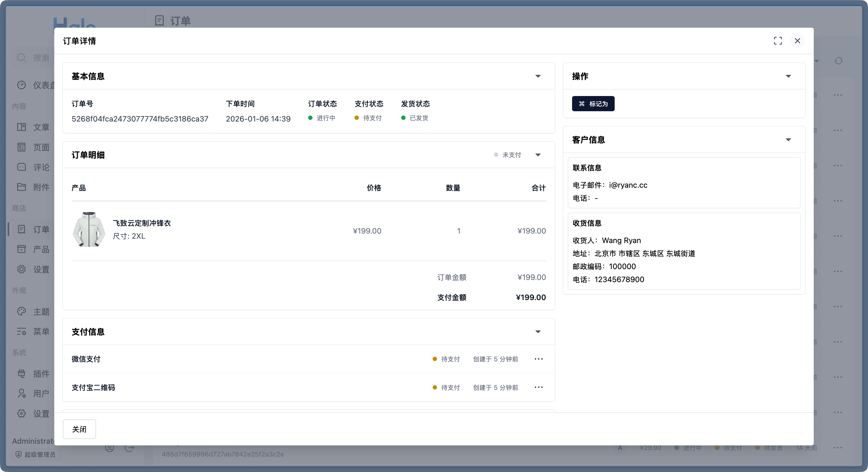This screenshot has width=868, height=472.
Task: Collapse the 支付信息 section
Action: coord(538,332)
